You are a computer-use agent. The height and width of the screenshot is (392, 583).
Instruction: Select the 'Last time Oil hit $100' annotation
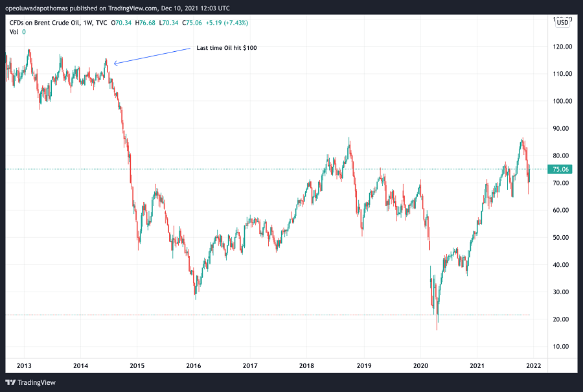[227, 49]
